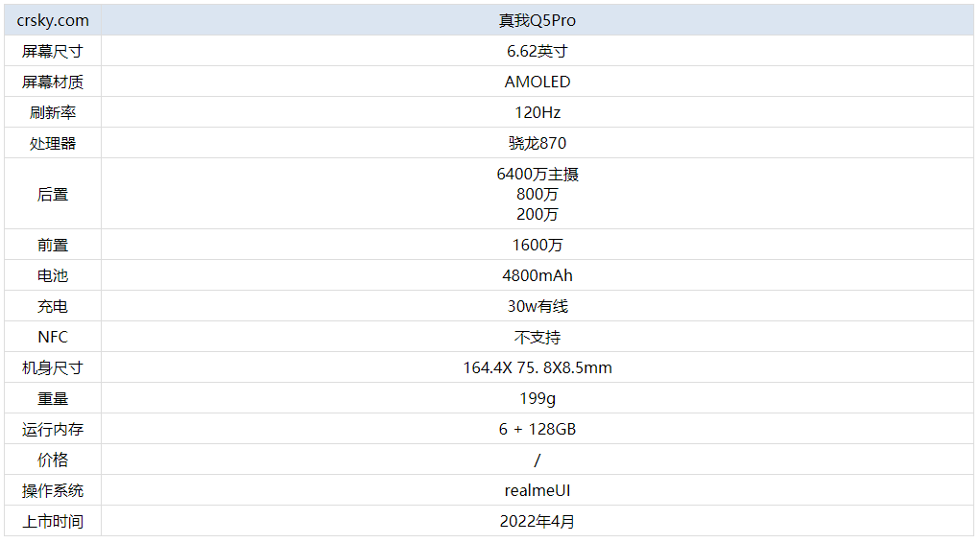Image resolution: width=980 pixels, height=543 pixels.
Task: Select the 4800mAh battery value
Action: [x=537, y=275]
